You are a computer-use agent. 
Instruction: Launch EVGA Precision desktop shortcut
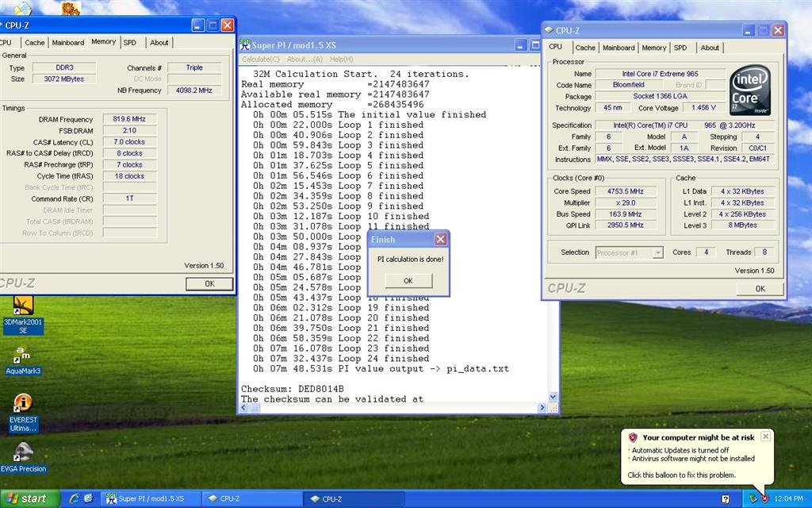coord(23,458)
